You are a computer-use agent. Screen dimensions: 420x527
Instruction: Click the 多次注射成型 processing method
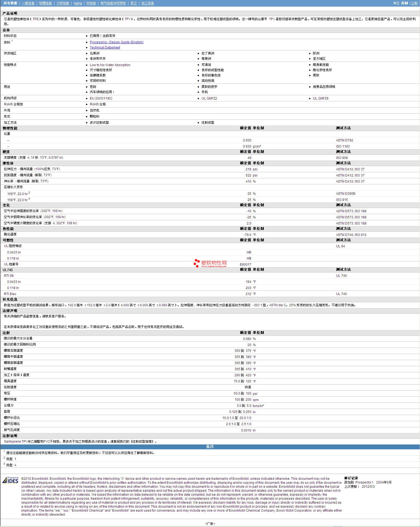99,123
